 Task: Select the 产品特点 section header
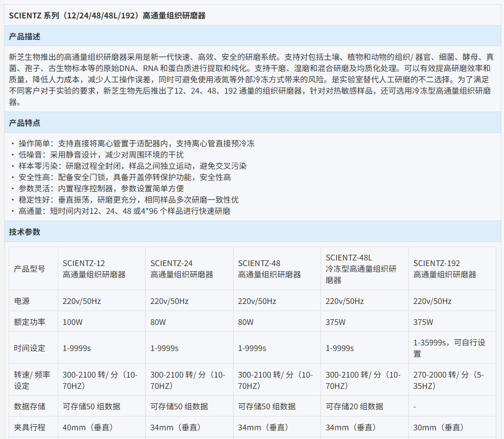point(25,123)
